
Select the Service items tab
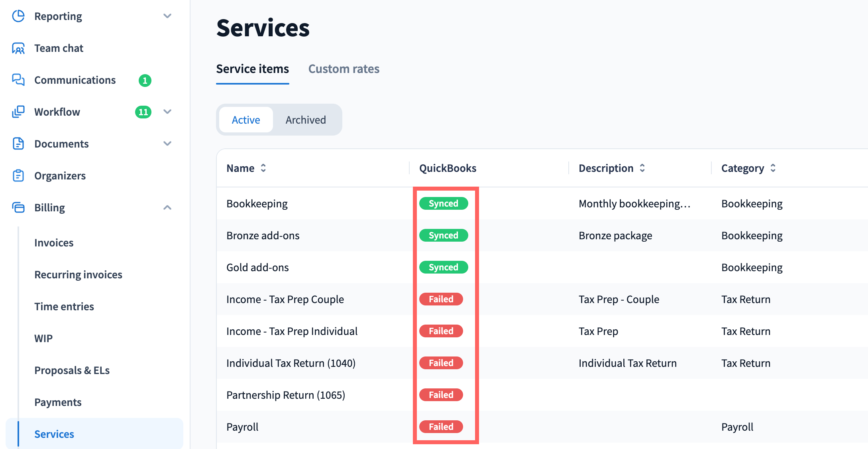[252, 69]
